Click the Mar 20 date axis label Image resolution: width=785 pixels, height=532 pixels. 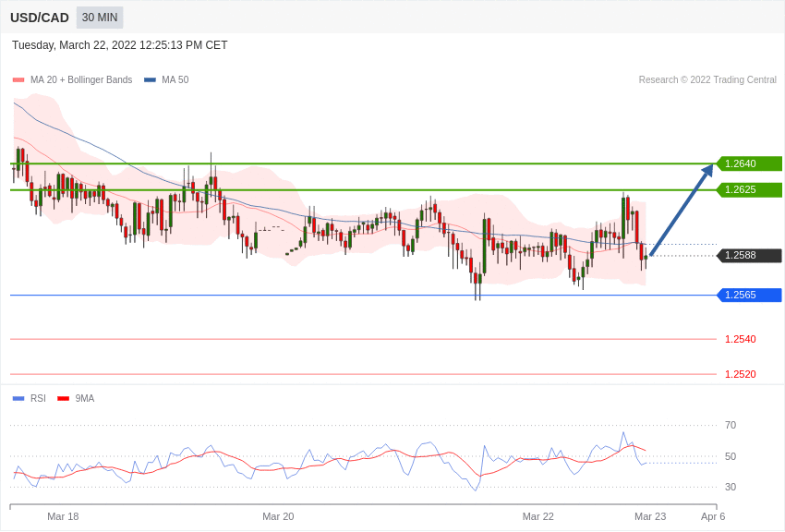coord(278,516)
